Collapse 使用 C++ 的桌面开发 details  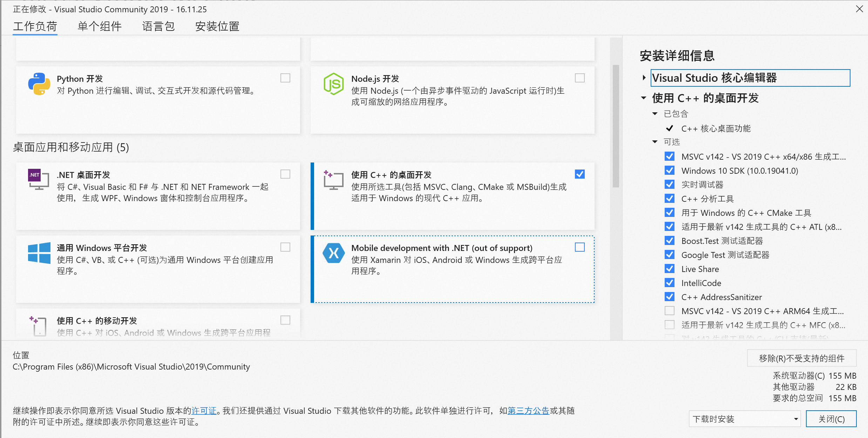pyautogui.click(x=644, y=98)
